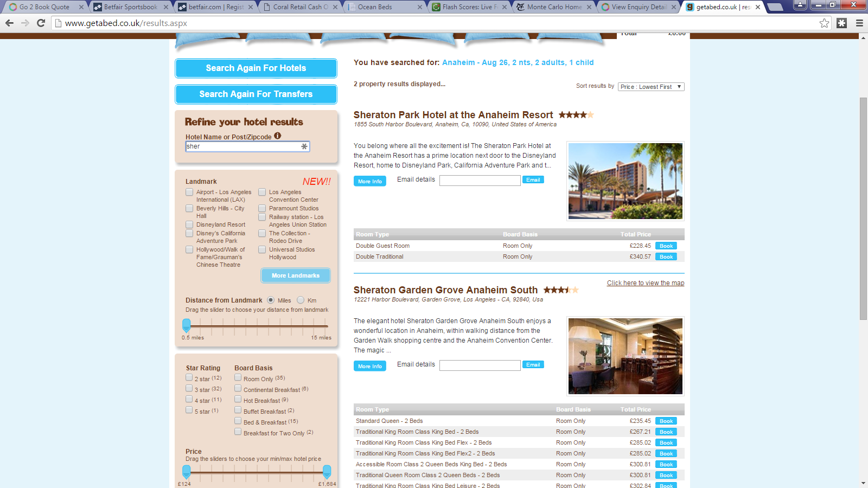Open More Info for Sheraton Park Hotel
The width and height of the screenshot is (868, 488).
(370, 181)
